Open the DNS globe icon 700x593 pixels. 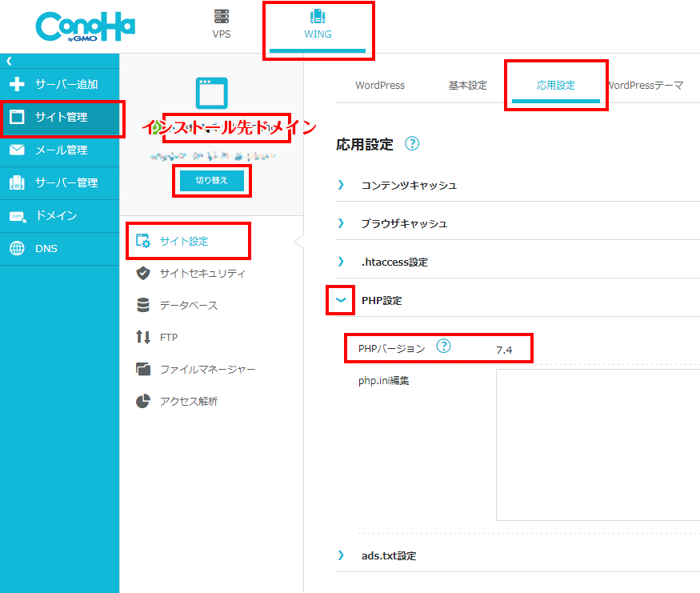tap(17, 248)
